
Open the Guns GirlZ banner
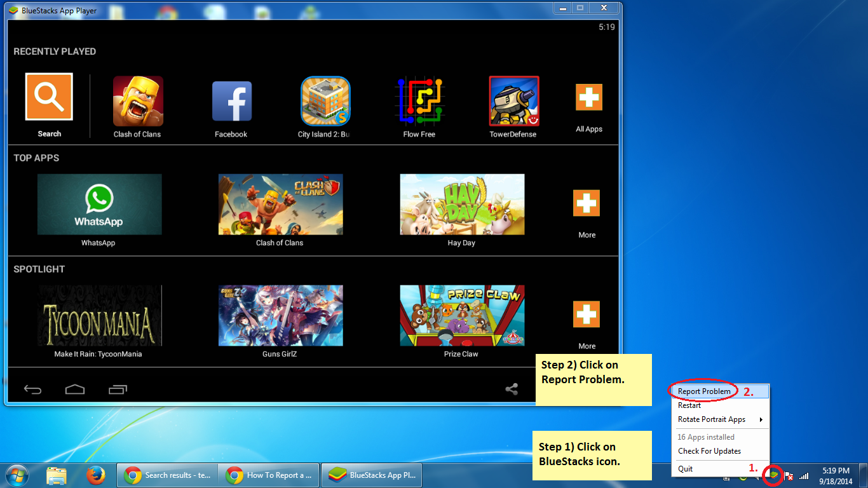tap(280, 316)
